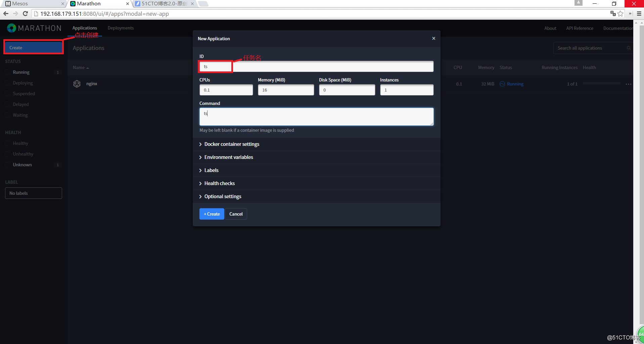Open the No labels dropdown
Image resolution: width=644 pixels, height=344 pixels.
click(x=34, y=193)
